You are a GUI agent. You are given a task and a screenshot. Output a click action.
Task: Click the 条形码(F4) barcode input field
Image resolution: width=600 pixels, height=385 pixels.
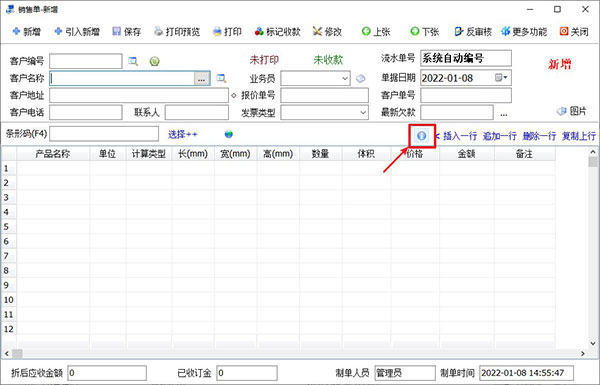coord(104,134)
